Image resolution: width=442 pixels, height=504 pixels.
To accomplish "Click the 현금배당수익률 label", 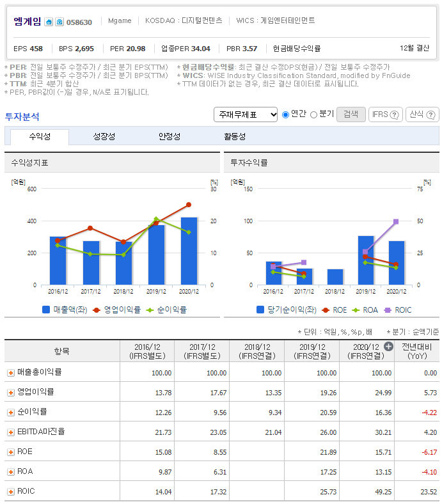I will pyautogui.click(x=296, y=49).
